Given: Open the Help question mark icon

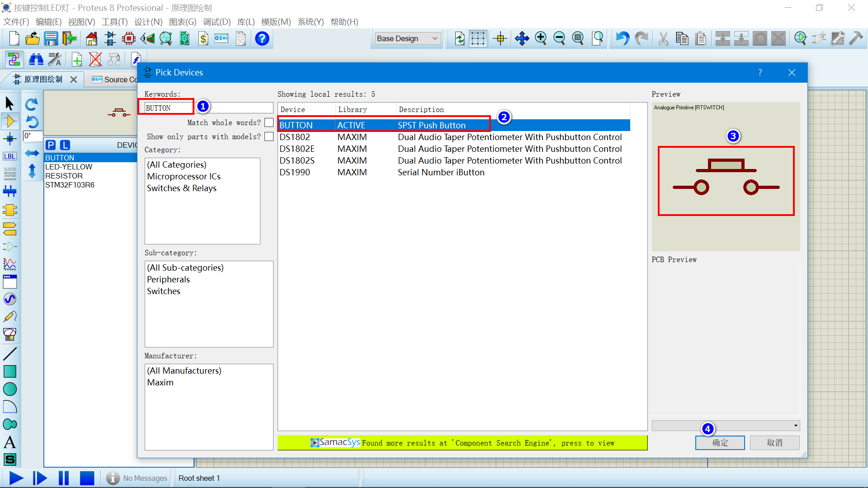Looking at the screenshot, I should tap(262, 38).
